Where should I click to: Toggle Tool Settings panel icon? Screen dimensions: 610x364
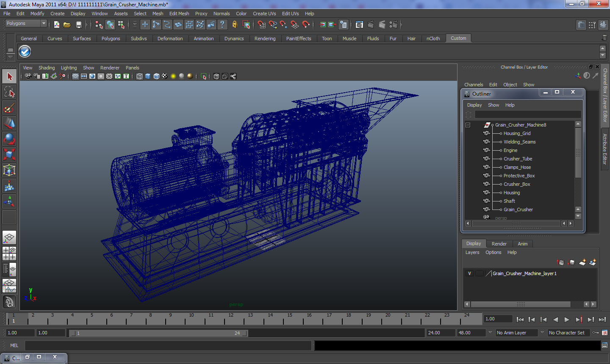(592, 25)
